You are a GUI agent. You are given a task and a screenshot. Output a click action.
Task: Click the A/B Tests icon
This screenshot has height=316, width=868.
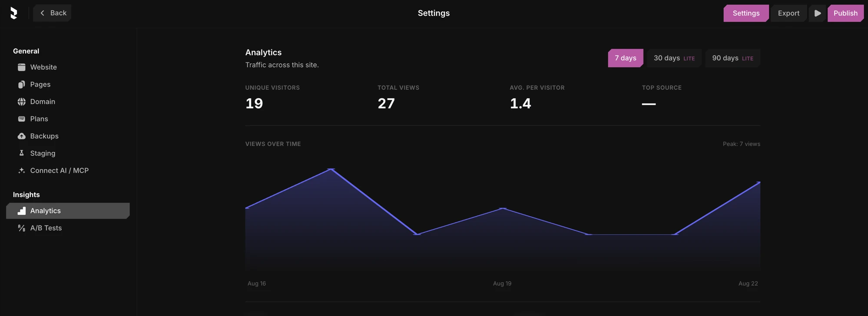(x=21, y=228)
